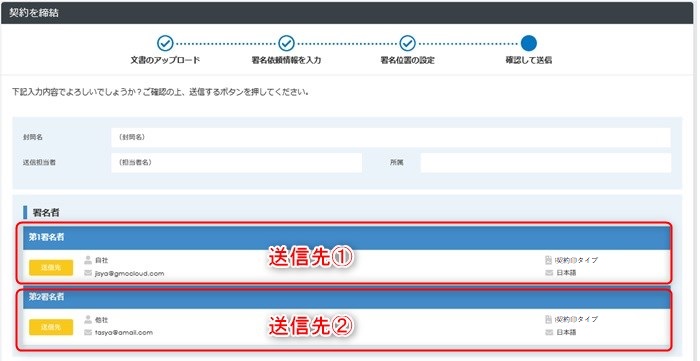This screenshot has width=700, height=361.
Task: Click the 所属 input field
Action: tap(545, 163)
